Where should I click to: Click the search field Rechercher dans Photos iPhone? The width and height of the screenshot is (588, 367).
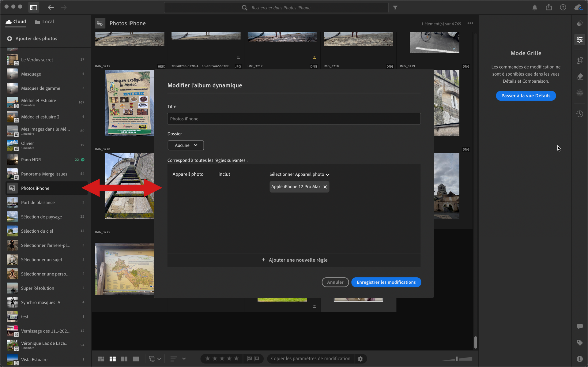coord(276,8)
